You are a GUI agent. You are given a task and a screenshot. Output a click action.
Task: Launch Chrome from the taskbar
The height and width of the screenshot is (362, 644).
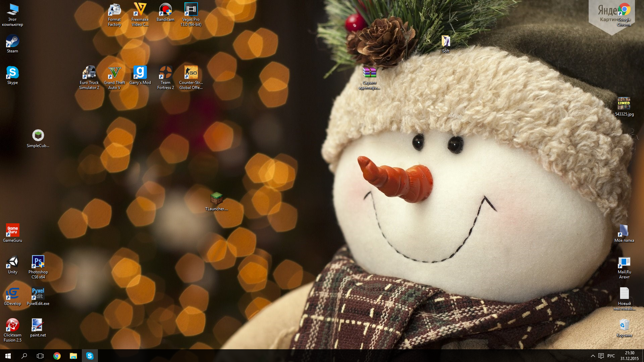coord(57,356)
